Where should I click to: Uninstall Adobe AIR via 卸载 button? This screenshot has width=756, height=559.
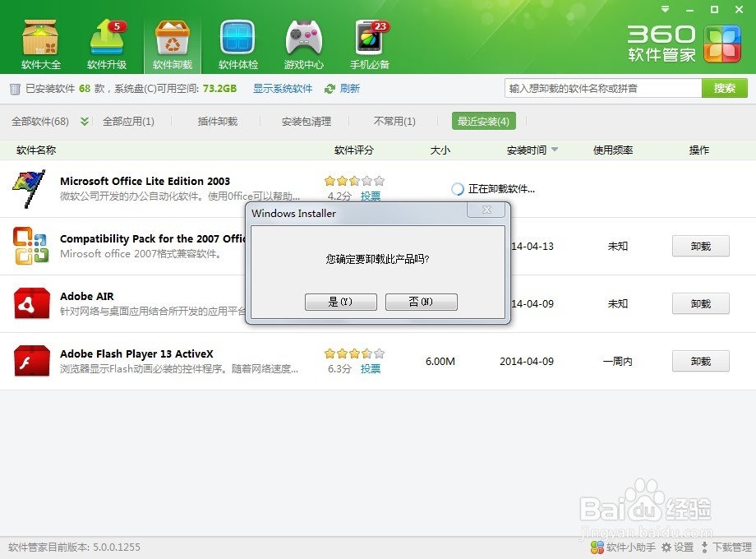[x=701, y=303]
